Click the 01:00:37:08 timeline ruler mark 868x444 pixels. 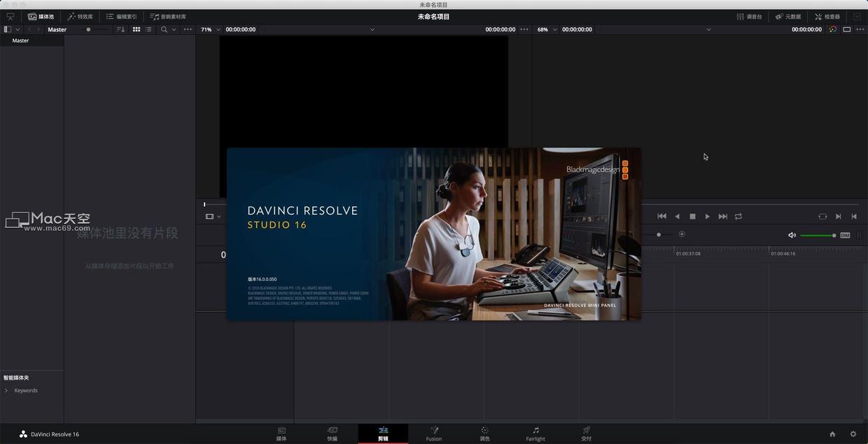(x=688, y=254)
